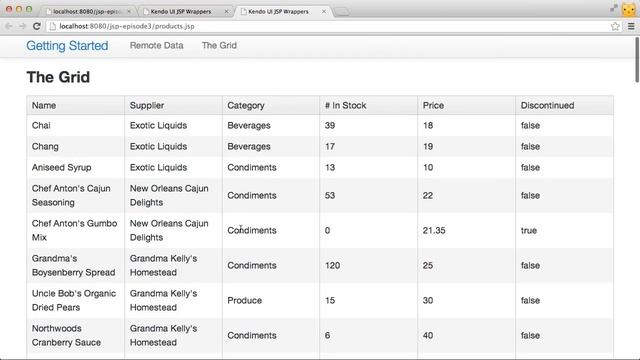Viewport: 640px width, 360px height.
Task: Click the price value 21.35
Action: (x=434, y=230)
